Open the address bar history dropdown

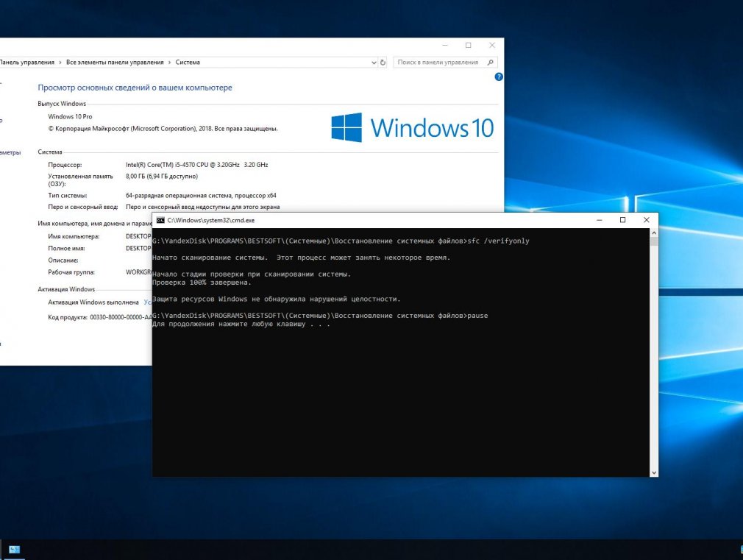[x=374, y=62]
